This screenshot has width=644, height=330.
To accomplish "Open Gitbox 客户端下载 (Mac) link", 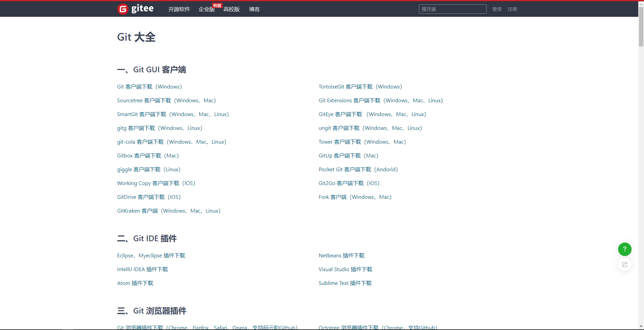I will 148,156.
